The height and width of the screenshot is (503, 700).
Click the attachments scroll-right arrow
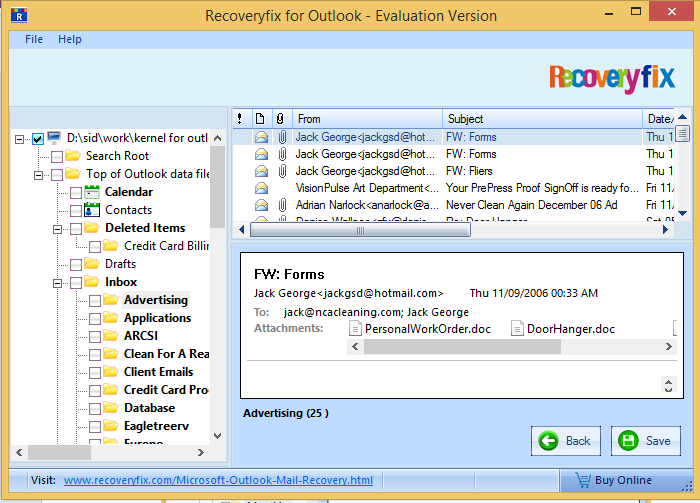click(668, 346)
